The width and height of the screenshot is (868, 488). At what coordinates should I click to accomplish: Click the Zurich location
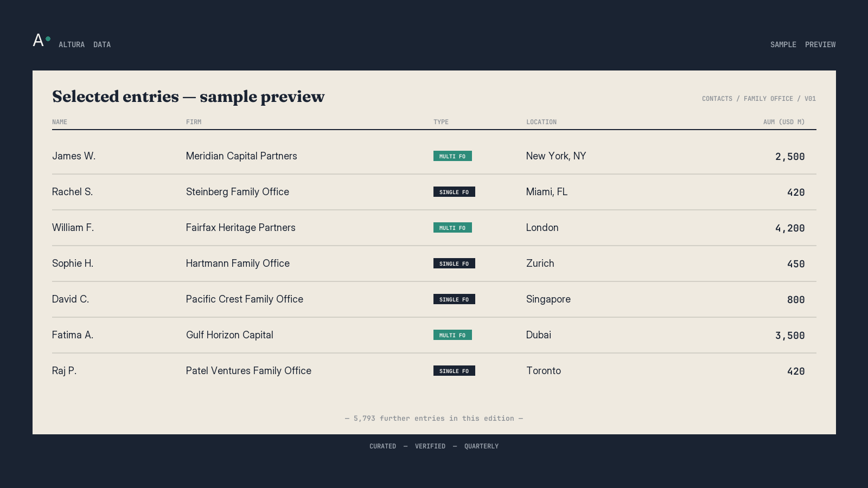[x=540, y=264]
